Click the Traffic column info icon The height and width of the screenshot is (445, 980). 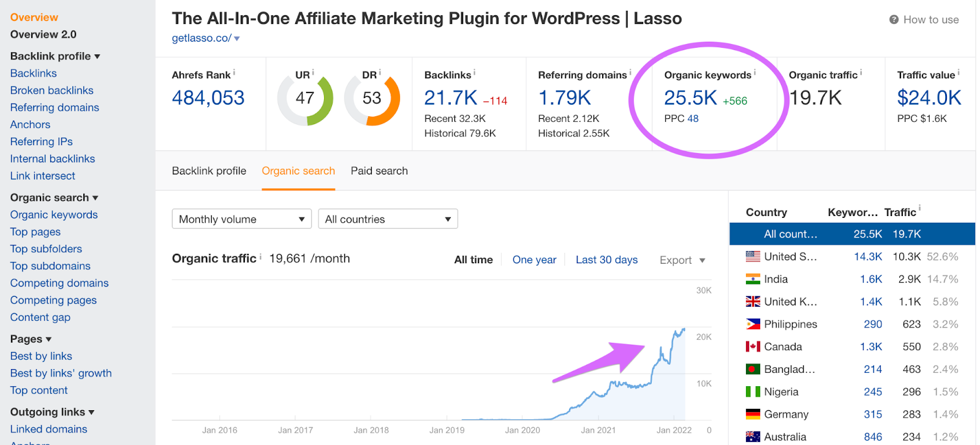tap(920, 208)
